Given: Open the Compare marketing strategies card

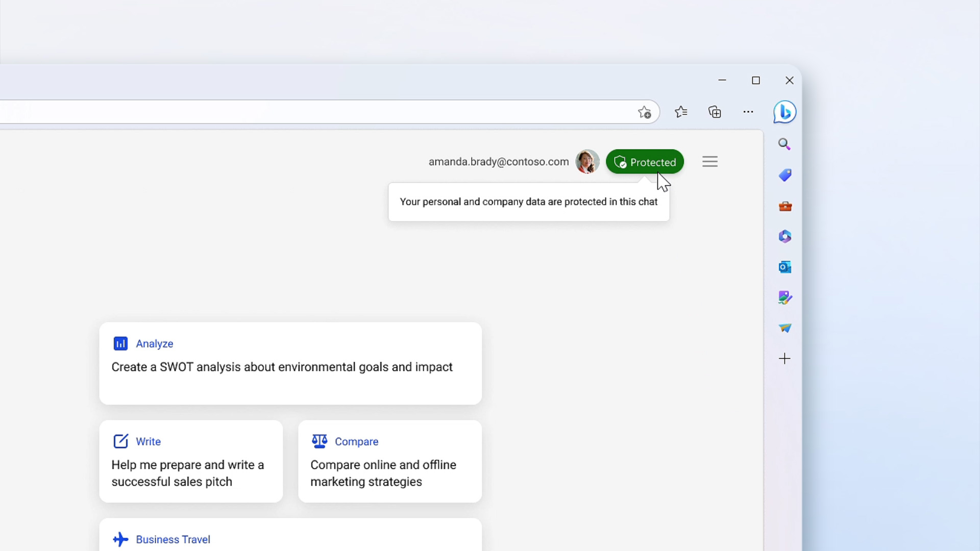Looking at the screenshot, I should (390, 461).
